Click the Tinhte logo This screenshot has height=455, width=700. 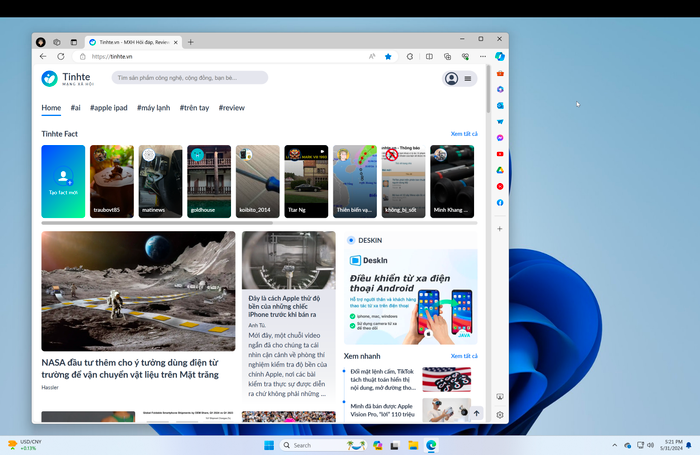coord(68,78)
